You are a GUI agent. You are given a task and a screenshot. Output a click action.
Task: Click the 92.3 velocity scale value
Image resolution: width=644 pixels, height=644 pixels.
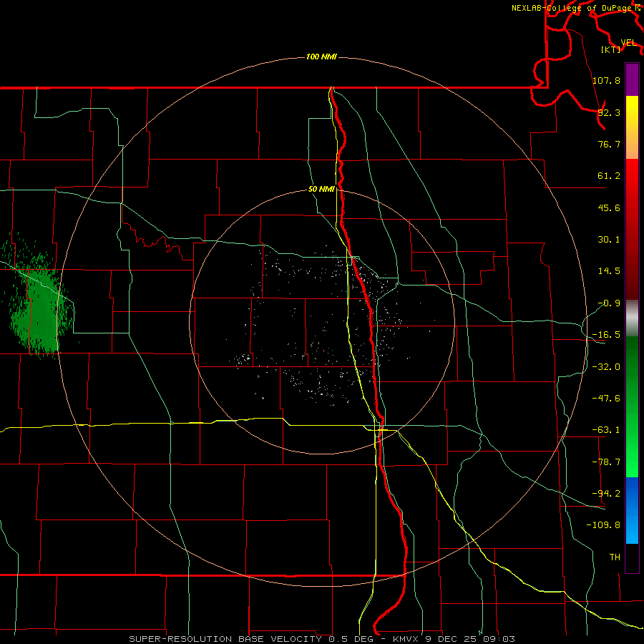pyautogui.click(x=609, y=112)
